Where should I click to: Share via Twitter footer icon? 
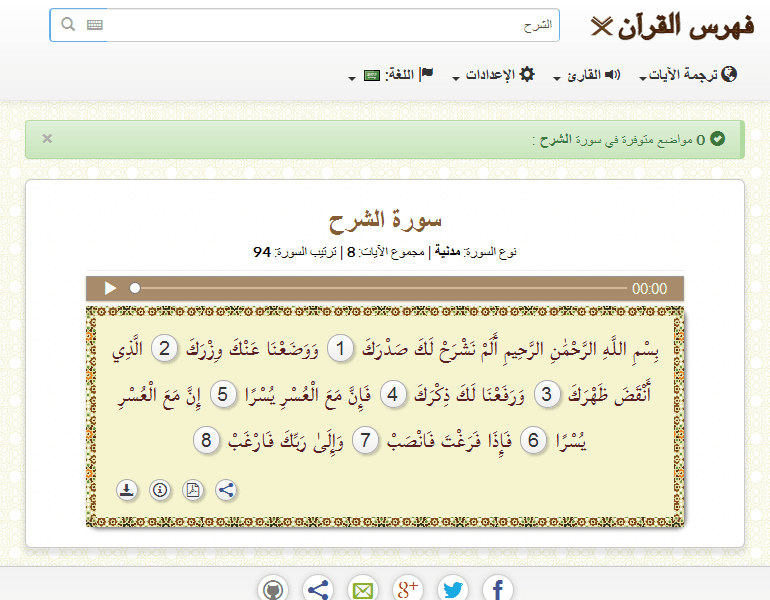coord(453,588)
